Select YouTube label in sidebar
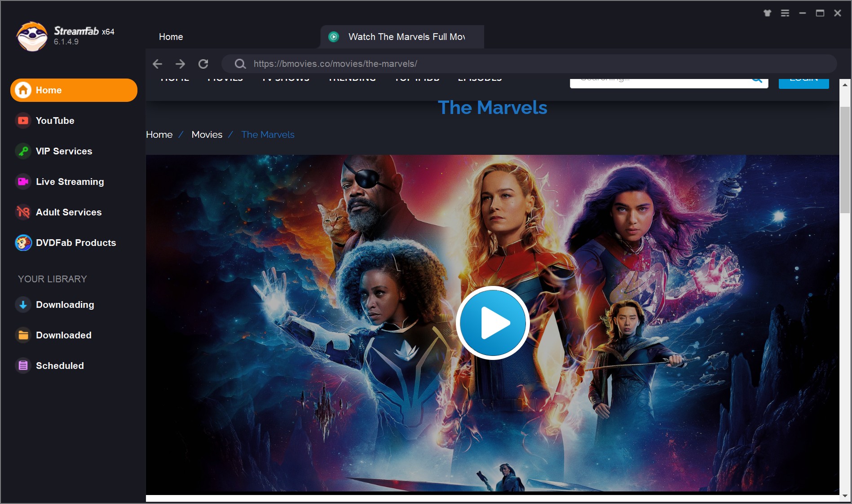 pyautogui.click(x=55, y=121)
